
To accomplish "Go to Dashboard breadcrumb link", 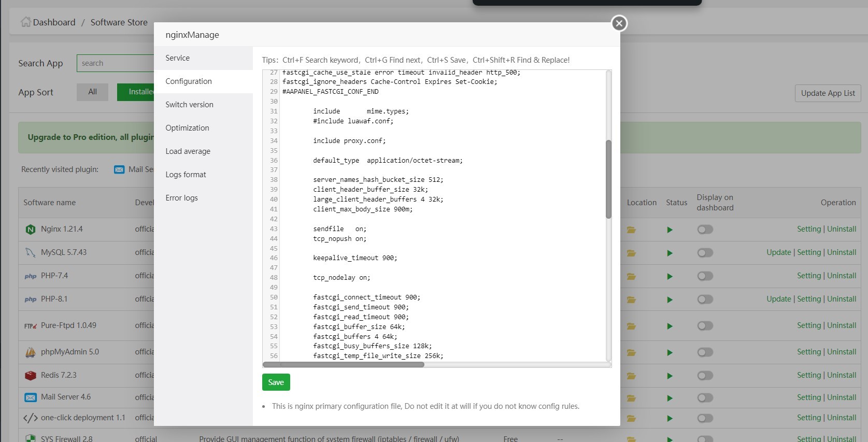I will [x=54, y=22].
